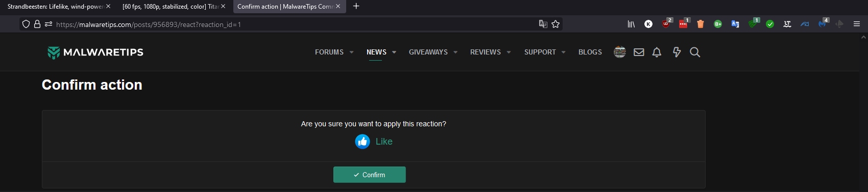Screen dimensions: 868x192
Task: Open the inbox envelope icon
Action: click(x=639, y=52)
